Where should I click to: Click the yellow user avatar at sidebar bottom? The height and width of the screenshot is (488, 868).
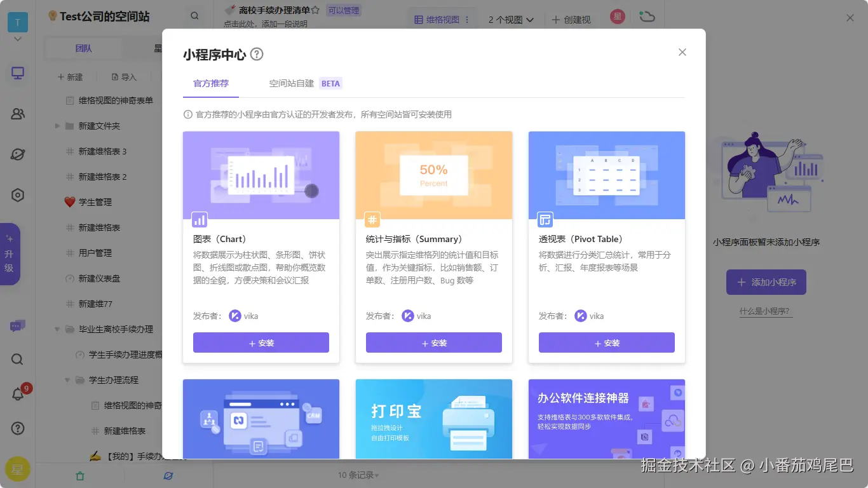click(18, 470)
